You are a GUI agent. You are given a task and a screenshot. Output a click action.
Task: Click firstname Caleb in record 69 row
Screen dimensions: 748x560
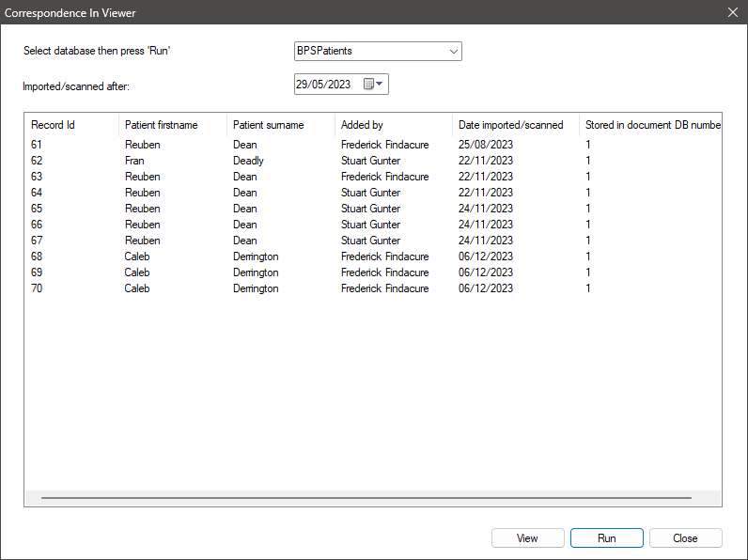tap(137, 272)
